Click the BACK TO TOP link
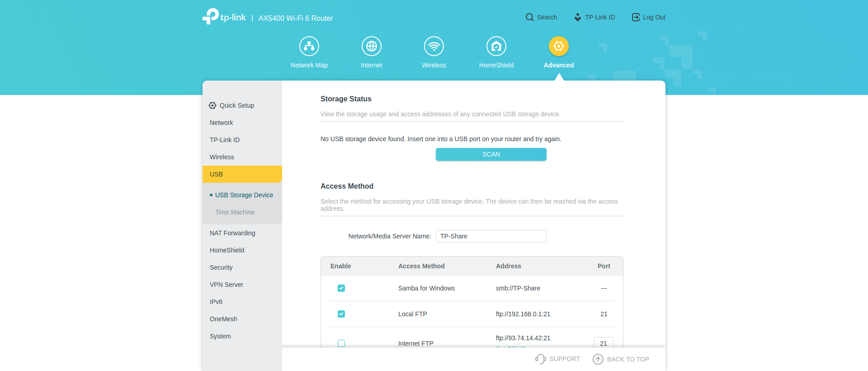The width and height of the screenshot is (868, 371). pyautogui.click(x=621, y=359)
